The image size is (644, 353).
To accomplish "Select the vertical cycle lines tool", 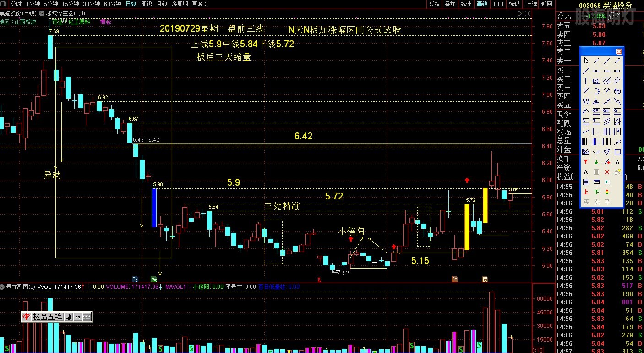I will click(596, 131).
